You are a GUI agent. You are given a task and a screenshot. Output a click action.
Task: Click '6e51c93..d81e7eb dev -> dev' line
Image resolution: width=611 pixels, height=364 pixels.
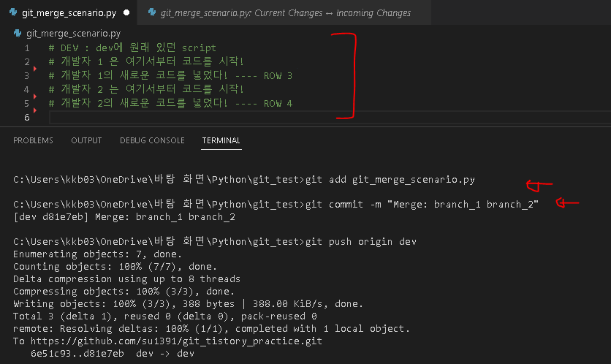coord(113,354)
